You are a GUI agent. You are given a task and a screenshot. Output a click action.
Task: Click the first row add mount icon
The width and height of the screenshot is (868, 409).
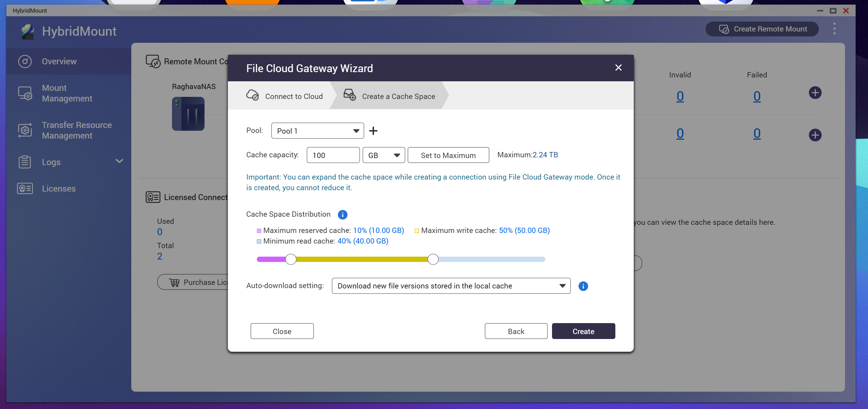815,93
